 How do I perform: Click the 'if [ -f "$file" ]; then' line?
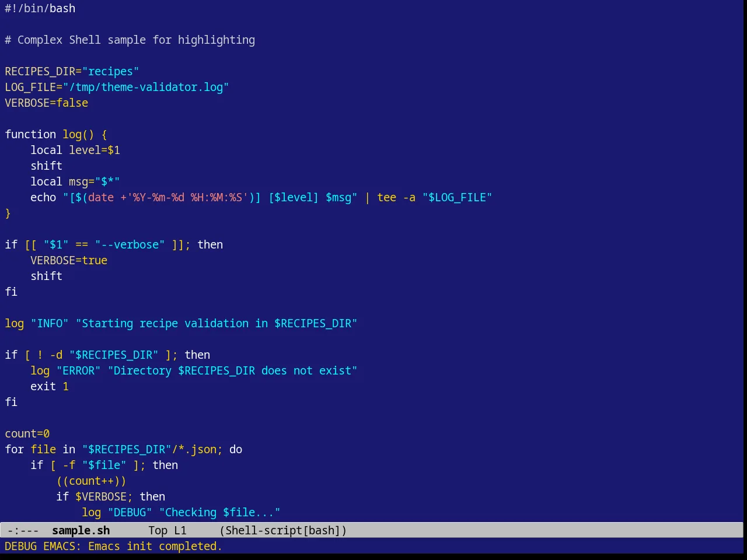[x=104, y=465]
